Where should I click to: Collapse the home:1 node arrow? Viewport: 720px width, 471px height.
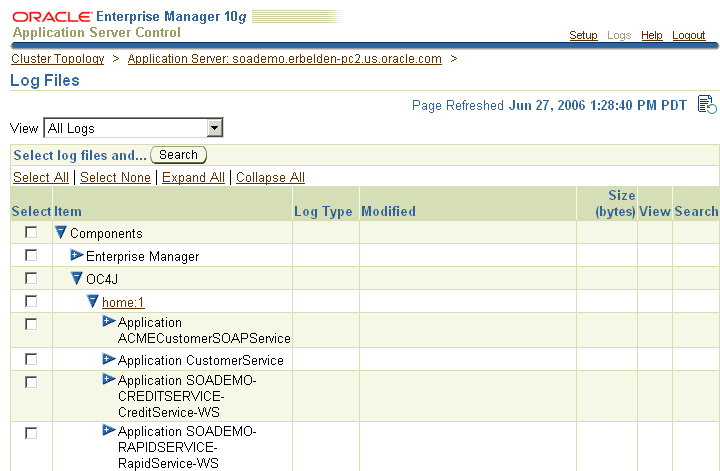pyautogui.click(x=93, y=301)
